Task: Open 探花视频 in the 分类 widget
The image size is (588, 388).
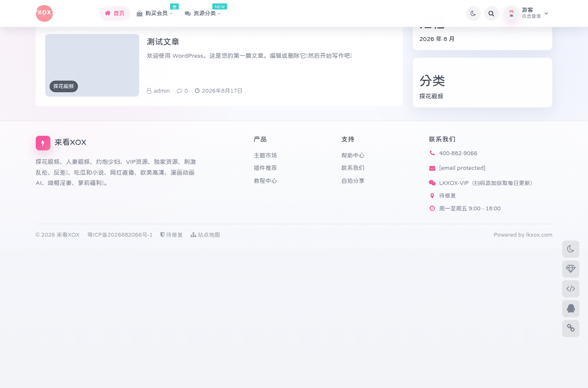Action: (431, 96)
